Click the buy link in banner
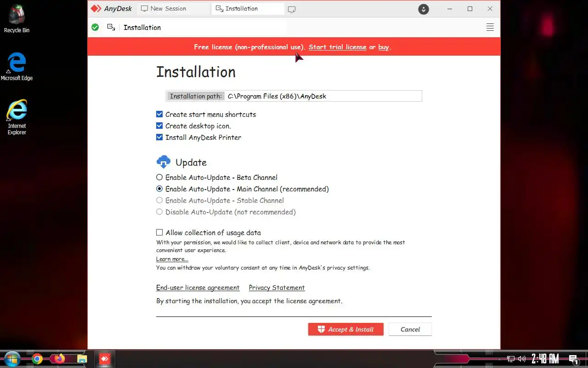This screenshot has width=588, height=368. 384,47
